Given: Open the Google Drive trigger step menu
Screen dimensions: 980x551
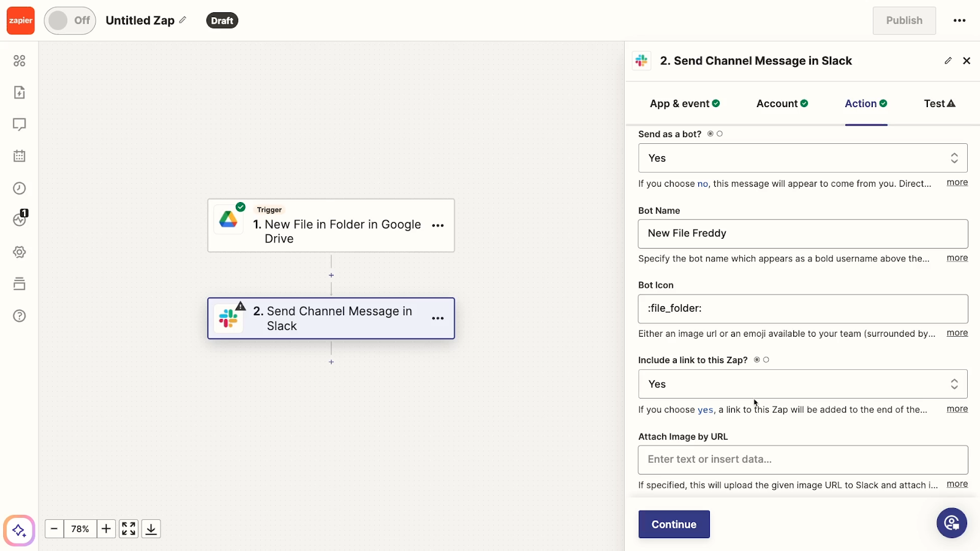Looking at the screenshot, I should coord(438,225).
